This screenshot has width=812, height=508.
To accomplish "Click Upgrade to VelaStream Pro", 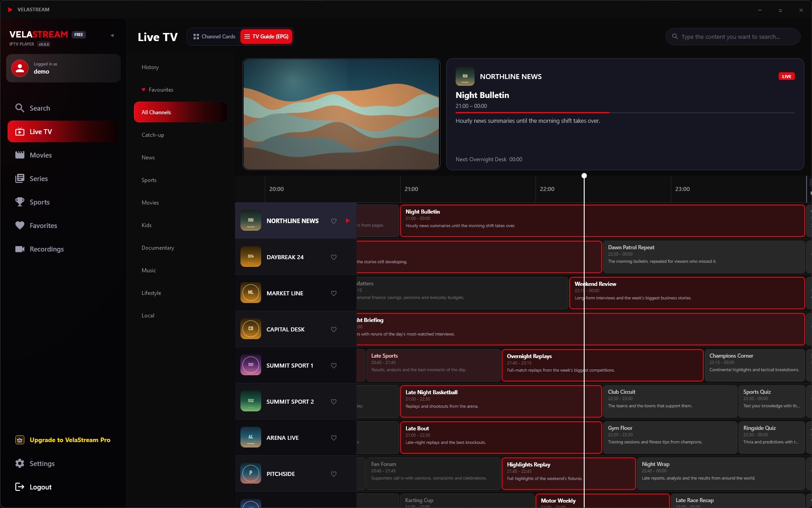I will coord(63,440).
